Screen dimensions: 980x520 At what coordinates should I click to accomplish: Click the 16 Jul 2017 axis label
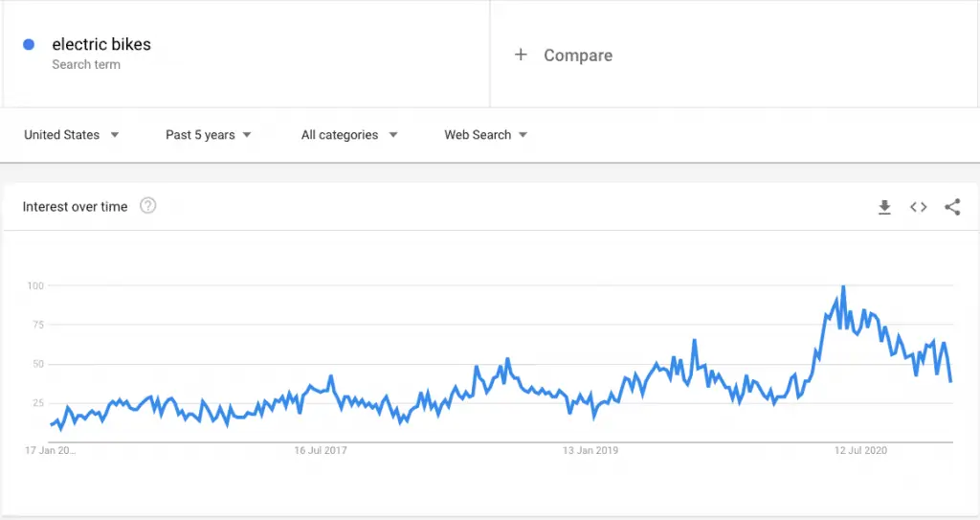[x=321, y=450]
